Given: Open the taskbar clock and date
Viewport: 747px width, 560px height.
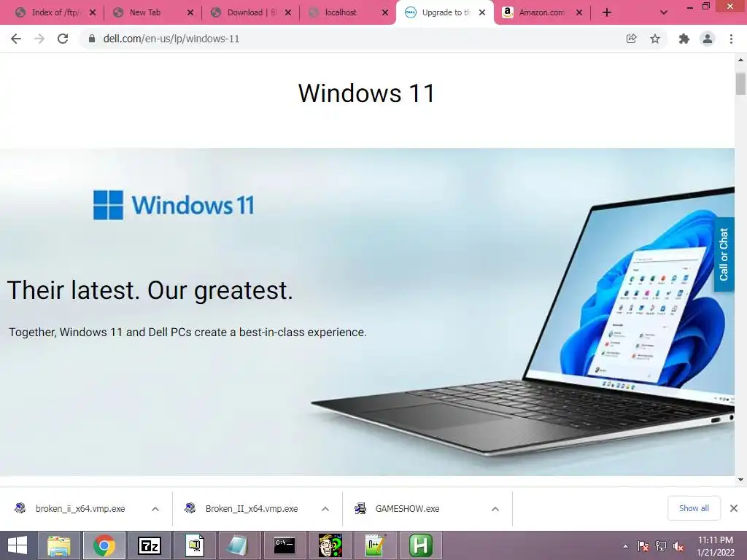Looking at the screenshot, I should coord(715,545).
